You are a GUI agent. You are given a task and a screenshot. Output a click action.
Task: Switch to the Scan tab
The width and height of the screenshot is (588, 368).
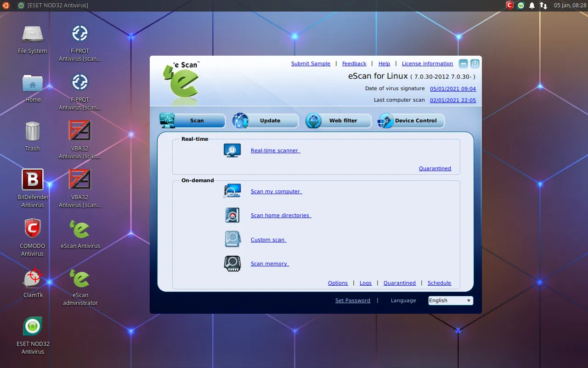192,121
